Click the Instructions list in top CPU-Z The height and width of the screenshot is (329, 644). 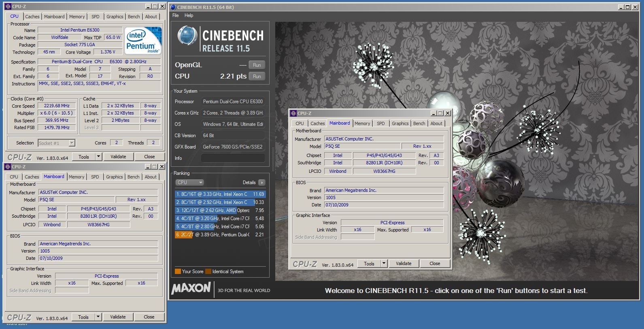(100, 86)
